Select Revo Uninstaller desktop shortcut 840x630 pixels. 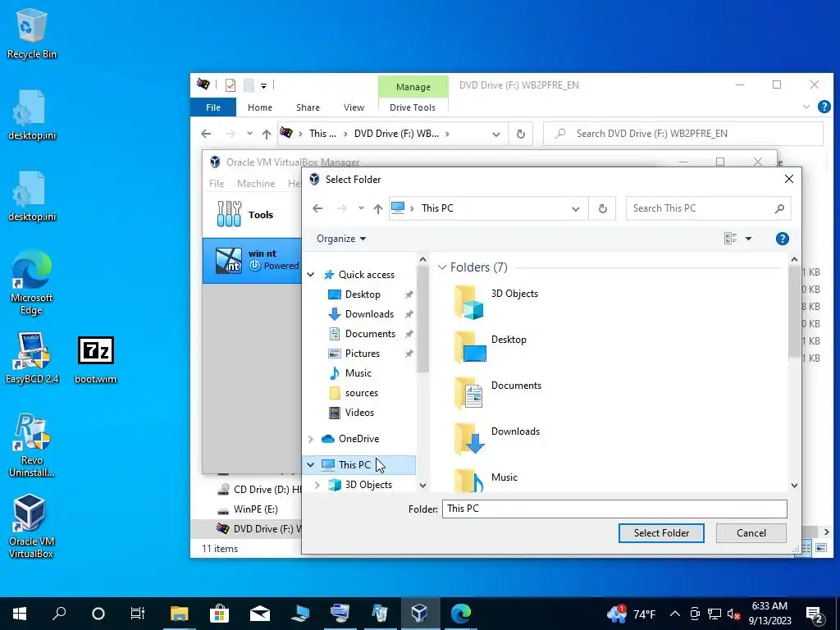(x=32, y=445)
